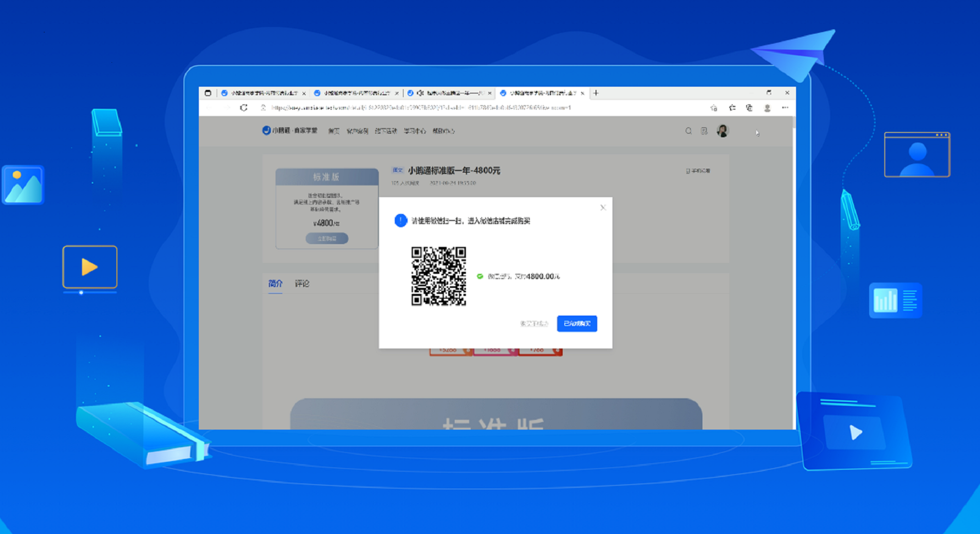Close the second browser tab

[x=397, y=93]
